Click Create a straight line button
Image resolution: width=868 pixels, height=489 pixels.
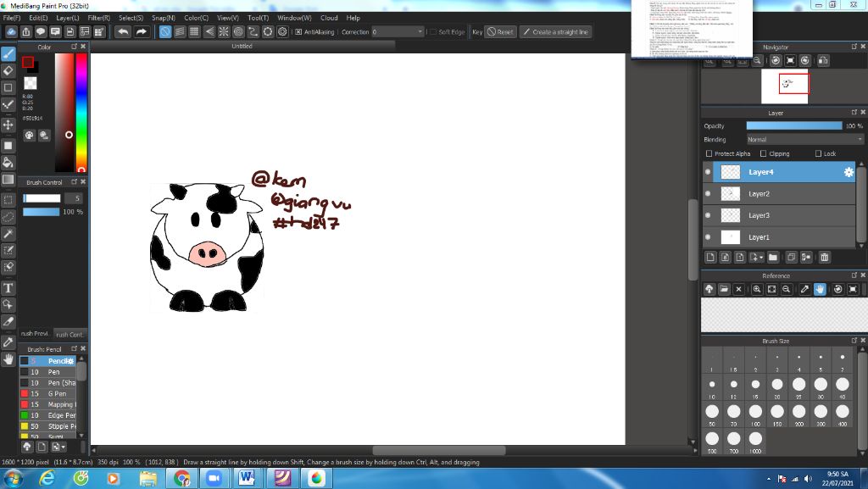(x=556, y=32)
